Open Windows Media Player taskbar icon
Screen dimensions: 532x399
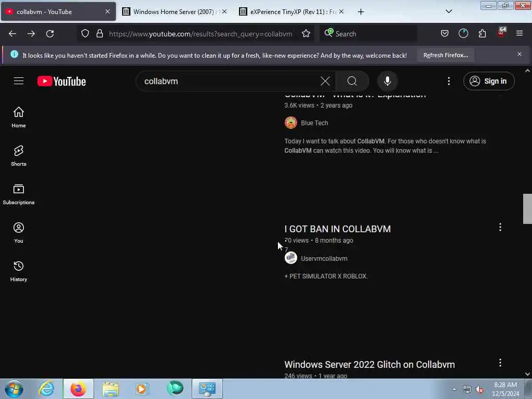coord(142,389)
